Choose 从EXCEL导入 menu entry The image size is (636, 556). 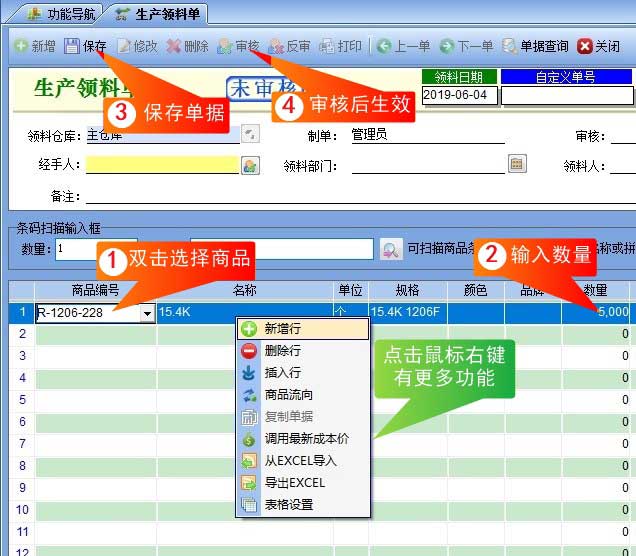point(303,461)
